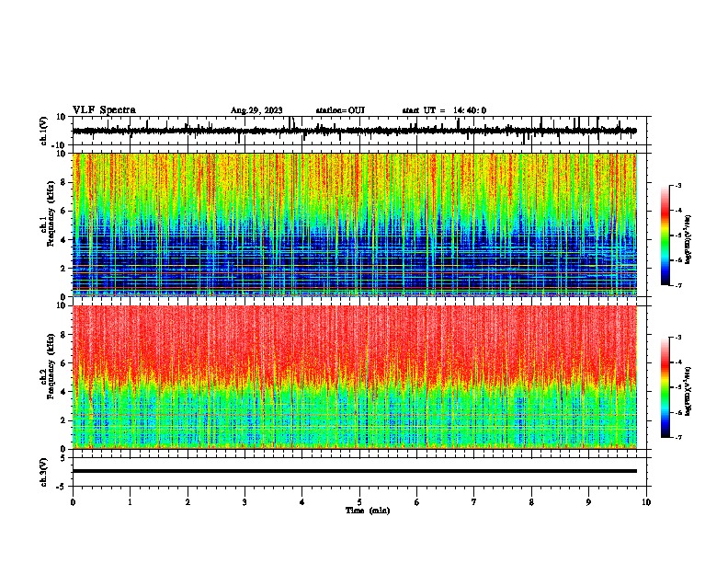
Task: Click the ch.2 color bar log(PSD) label
Action: (688, 391)
